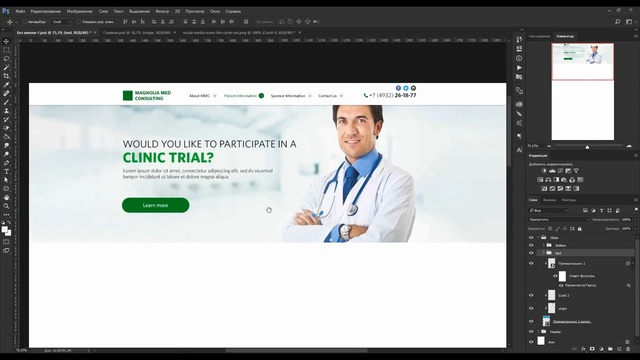Image resolution: width=640 pixels, height=360 pixels.
Task: Click the foreground color swatch
Action: 4,229
